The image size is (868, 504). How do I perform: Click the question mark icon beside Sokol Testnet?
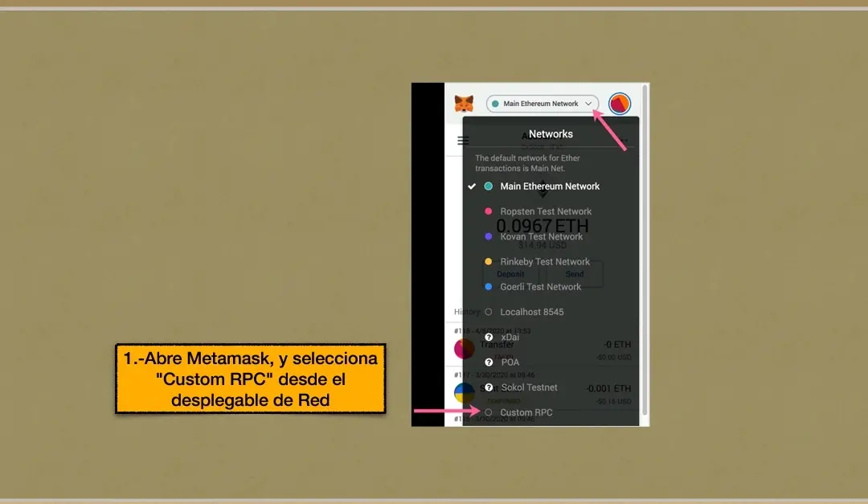489,387
